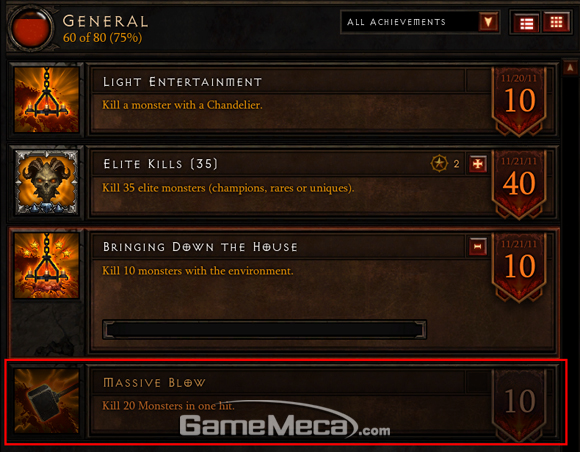Switch to list view layout

[526, 23]
